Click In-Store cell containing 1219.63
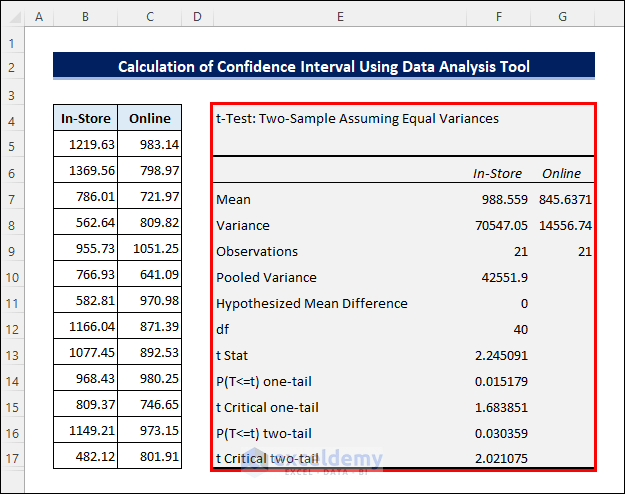The image size is (625, 494). 85,145
